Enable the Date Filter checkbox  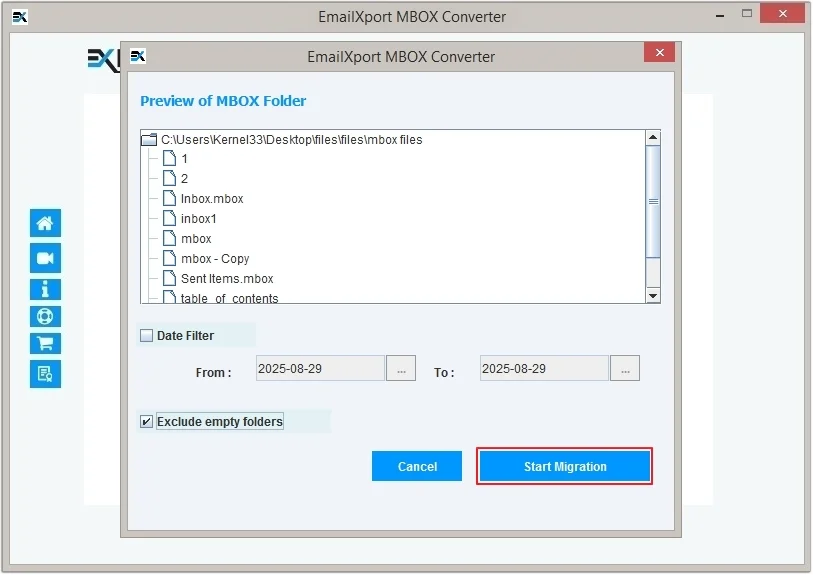click(147, 335)
